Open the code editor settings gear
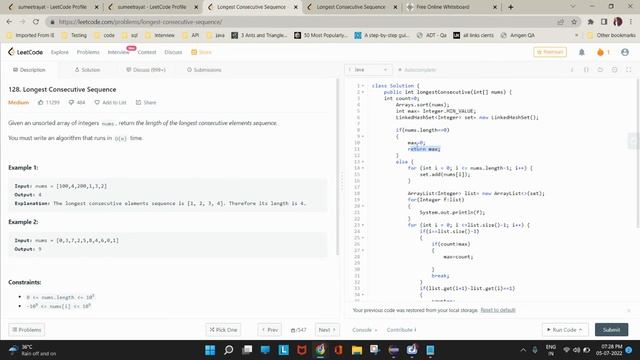Viewport: 640px width, 360px height. [614, 70]
